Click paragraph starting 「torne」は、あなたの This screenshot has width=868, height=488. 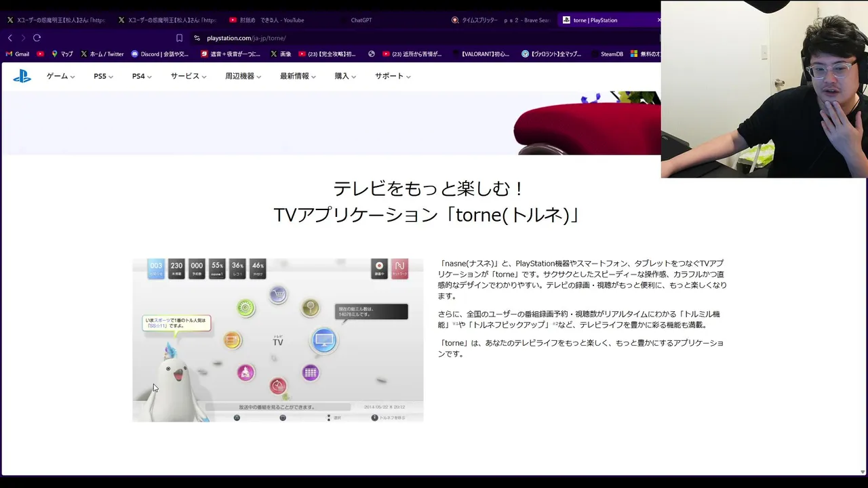[580, 348]
